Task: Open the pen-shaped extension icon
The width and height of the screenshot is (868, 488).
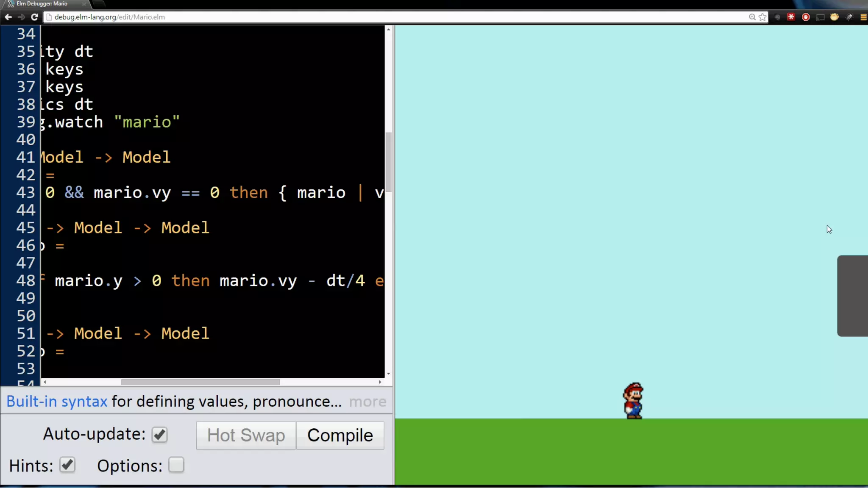Action: 849,17
